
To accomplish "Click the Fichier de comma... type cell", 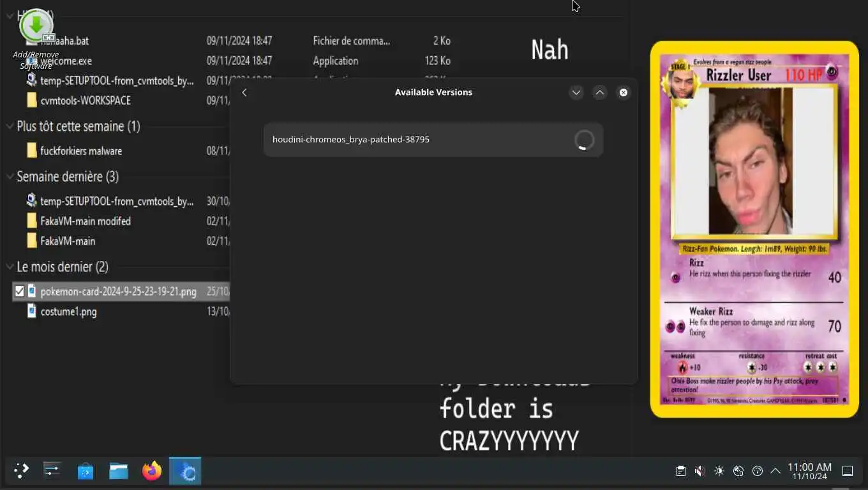I will [352, 41].
